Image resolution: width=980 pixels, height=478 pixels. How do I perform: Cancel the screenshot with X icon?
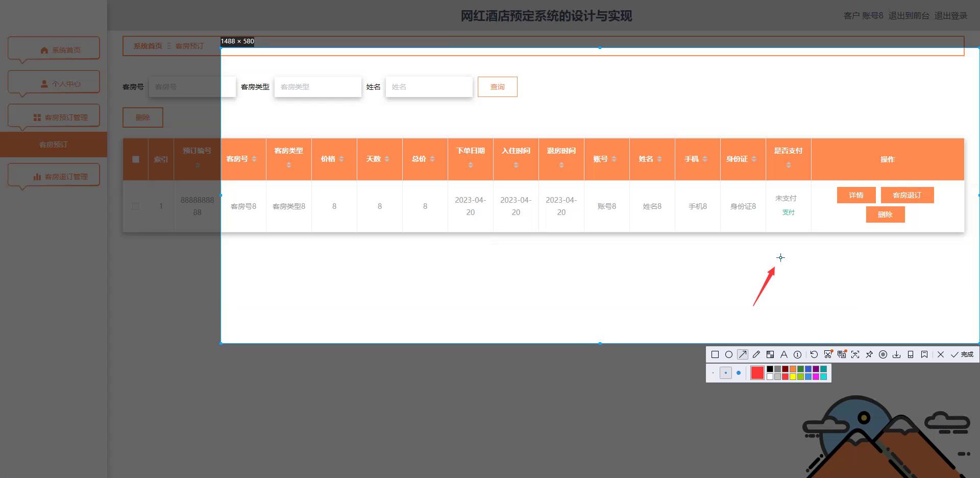point(941,354)
